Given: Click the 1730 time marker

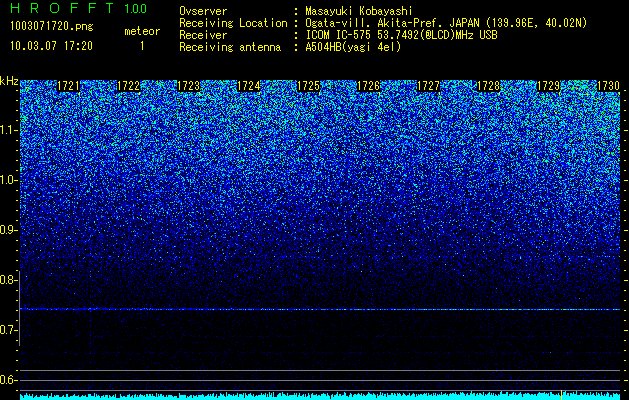Looking at the screenshot, I should pos(609,86).
